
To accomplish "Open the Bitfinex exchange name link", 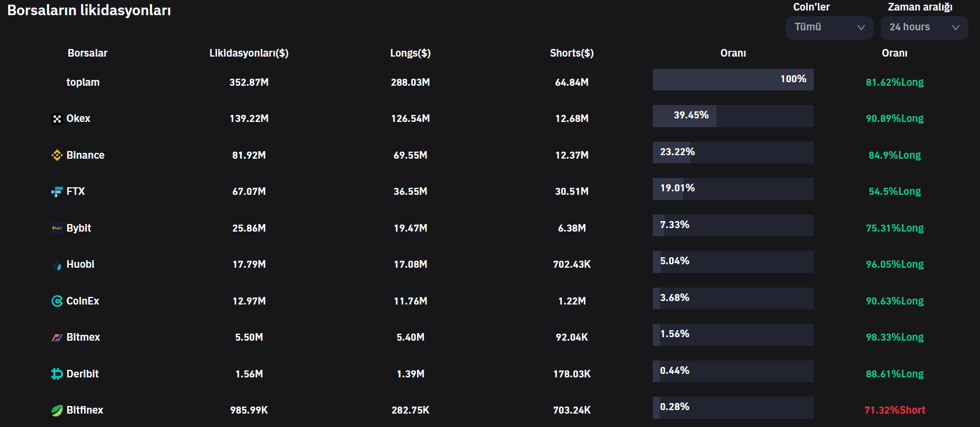I will click(x=85, y=410).
